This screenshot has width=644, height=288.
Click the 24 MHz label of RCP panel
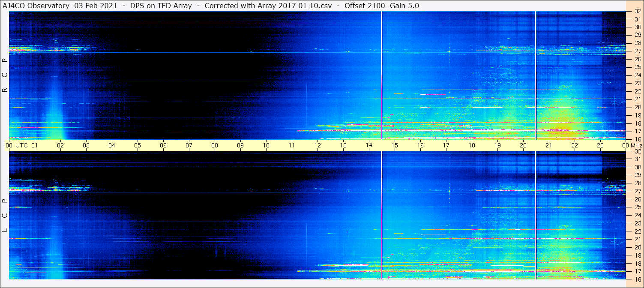click(x=637, y=75)
